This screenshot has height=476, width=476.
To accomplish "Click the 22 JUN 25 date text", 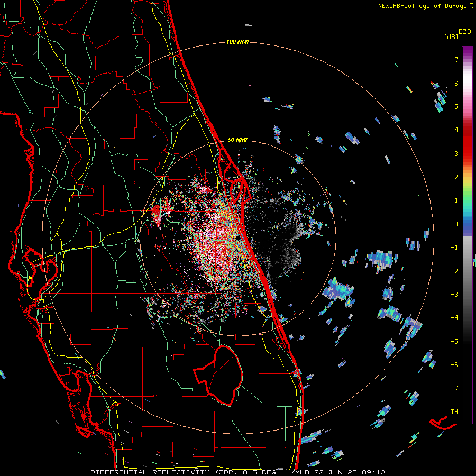I will (x=336, y=472).
